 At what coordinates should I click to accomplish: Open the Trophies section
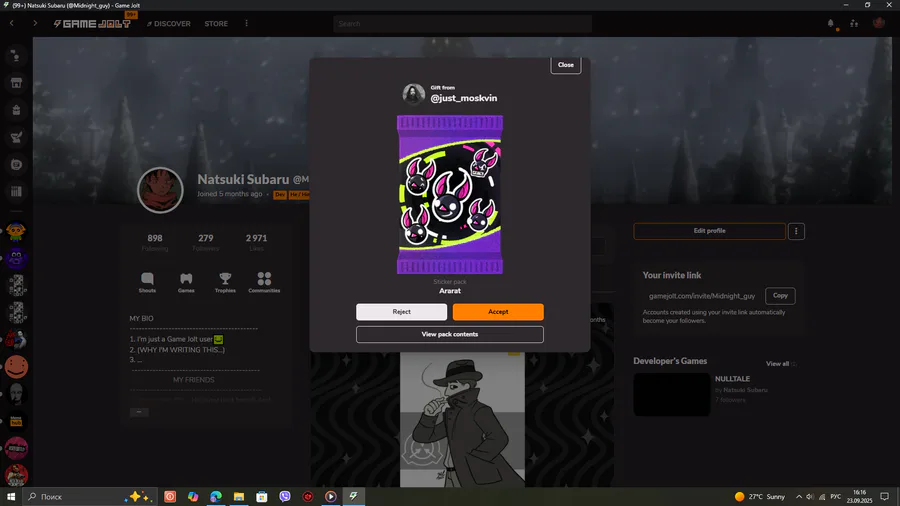[225, 282]
